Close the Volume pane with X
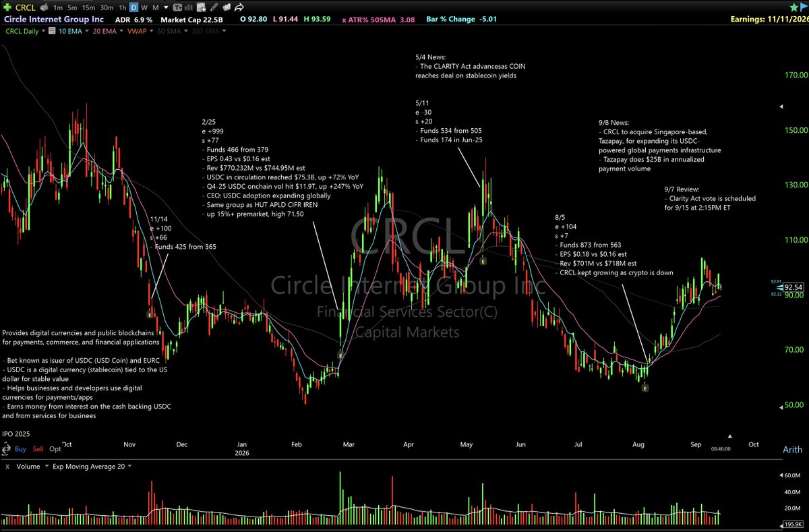Viewport: 809px width, 532px height. tap(7, 467)
